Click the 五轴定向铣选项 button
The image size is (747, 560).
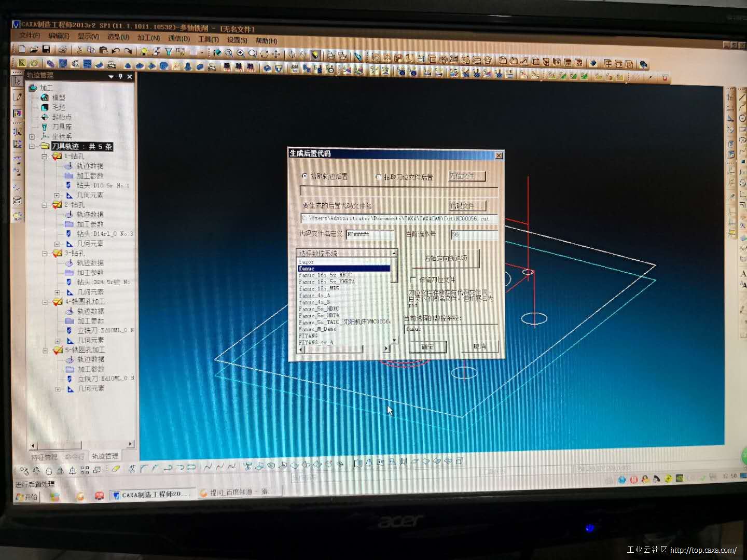coord(446,258)
